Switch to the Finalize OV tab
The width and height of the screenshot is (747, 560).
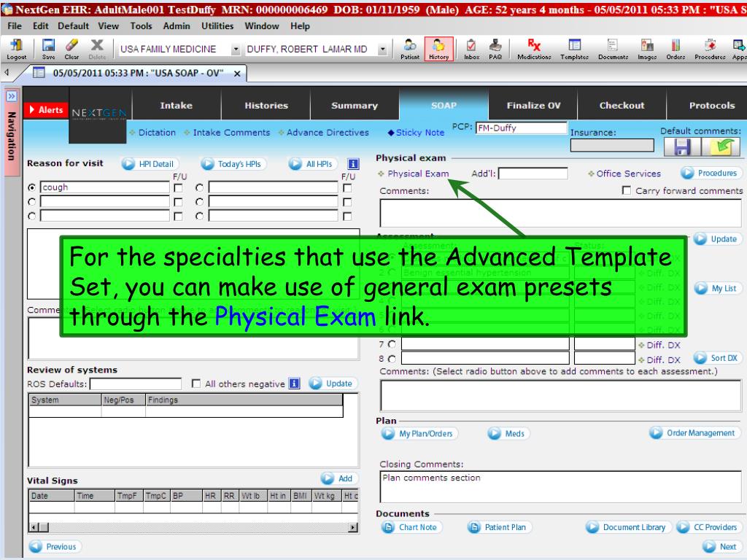(533, 105)
